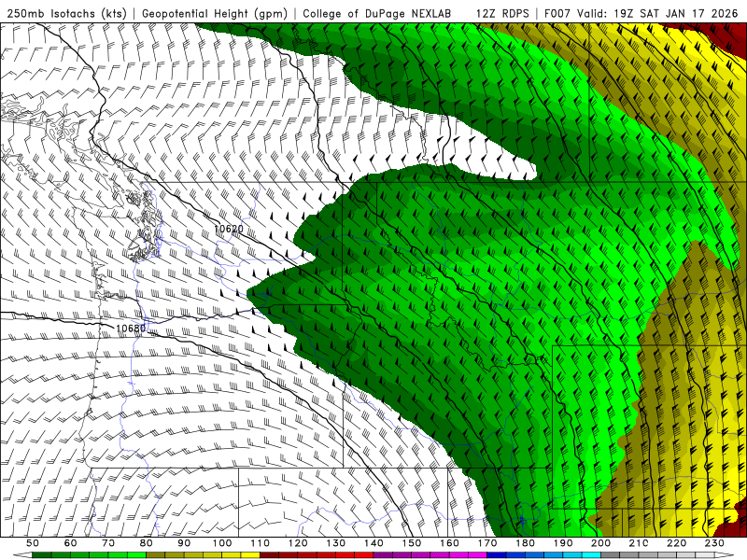This screenshot has height=560, width=747.
Task: Click the 70 value on the color scale
Action: click(108, 543)
